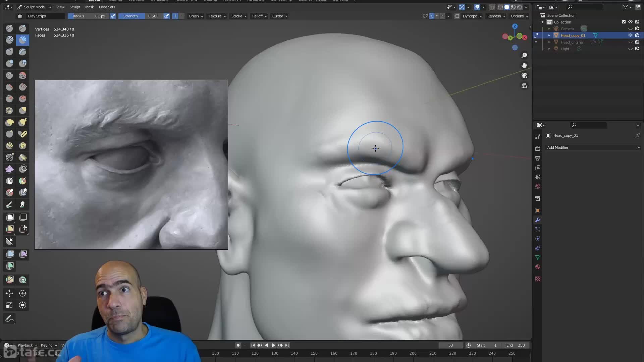The height and width of the screenshot is (362, 644).
Task: Select the Line Project tool
Action: (9, 241)
